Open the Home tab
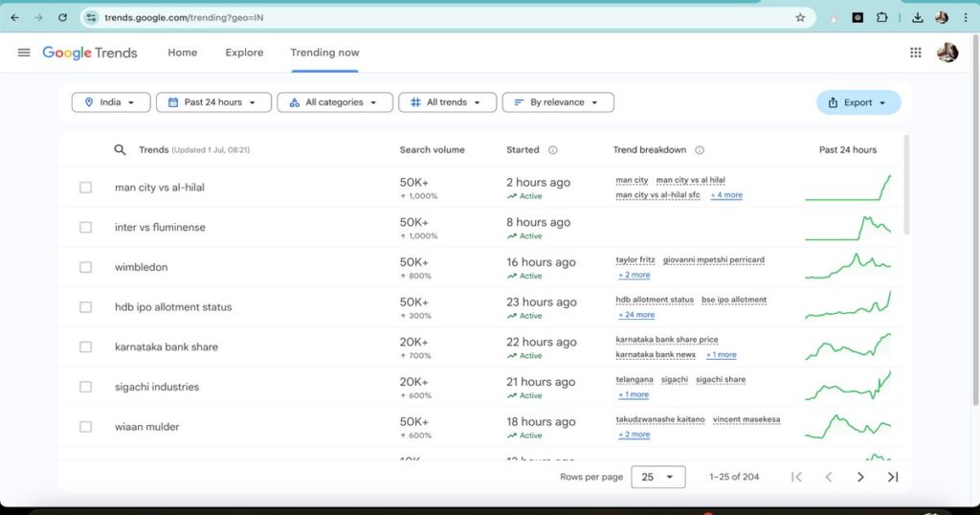 [x=183, y=53]
